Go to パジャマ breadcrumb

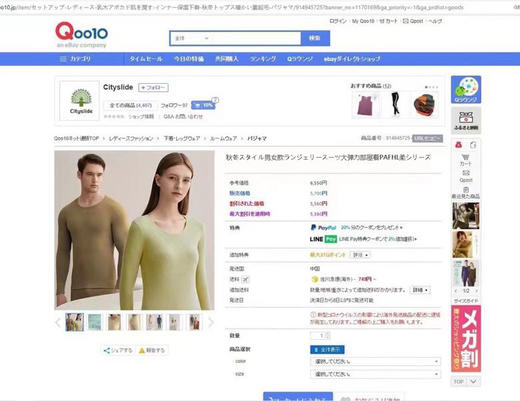[x=257, y=138]
